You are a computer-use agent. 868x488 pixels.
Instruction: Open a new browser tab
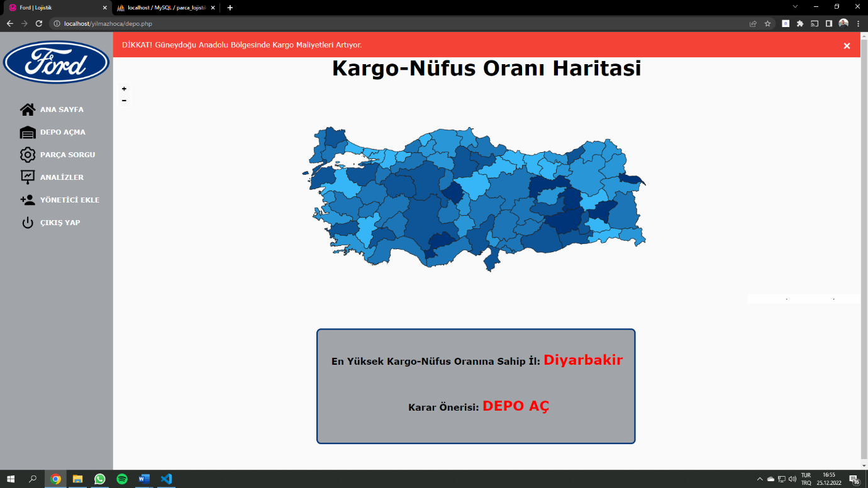tap(230, 8)
